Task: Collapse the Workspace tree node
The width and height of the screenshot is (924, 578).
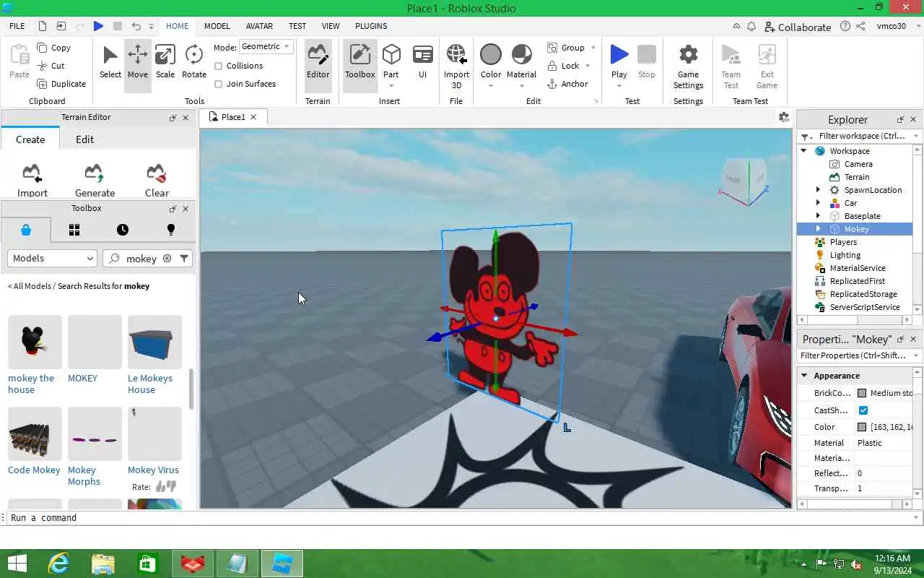Action: [803, 151]
